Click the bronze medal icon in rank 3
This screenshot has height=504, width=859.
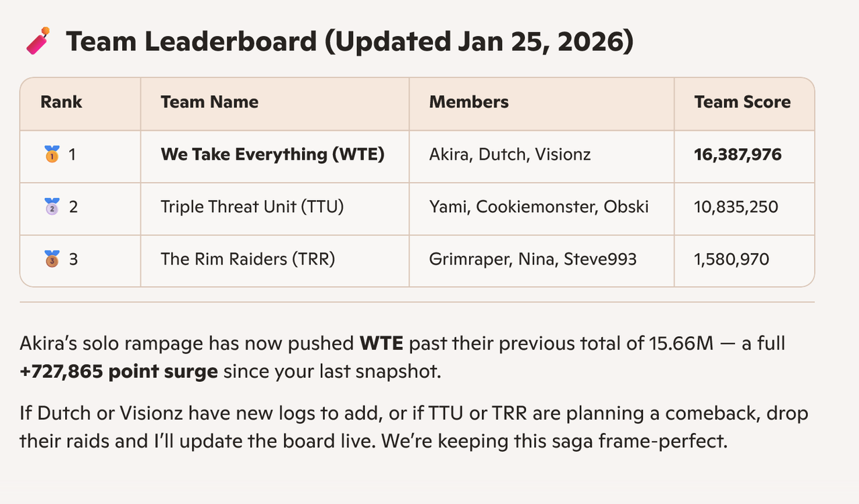pyautogui.click(x=52, y=258)
